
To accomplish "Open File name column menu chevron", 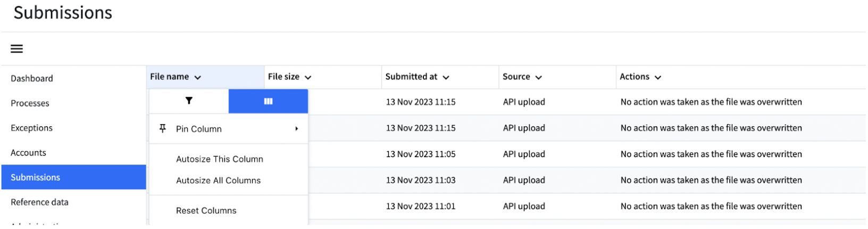I will [x=198, y=77].
